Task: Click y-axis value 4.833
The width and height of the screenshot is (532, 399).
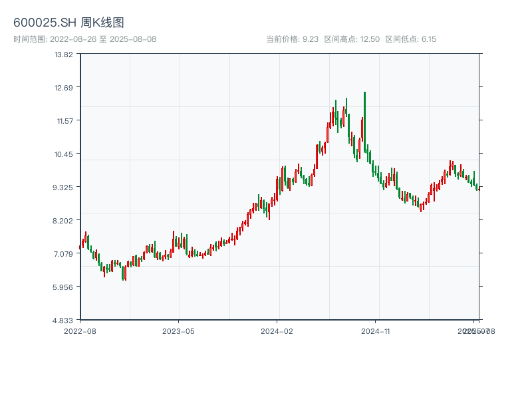Action: (63, 321)
